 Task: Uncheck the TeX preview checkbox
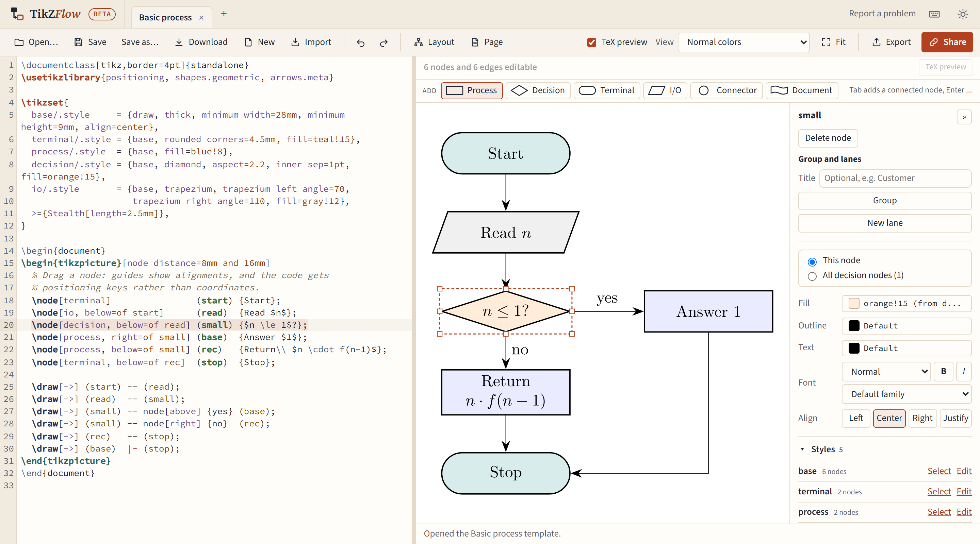point(592,42)
